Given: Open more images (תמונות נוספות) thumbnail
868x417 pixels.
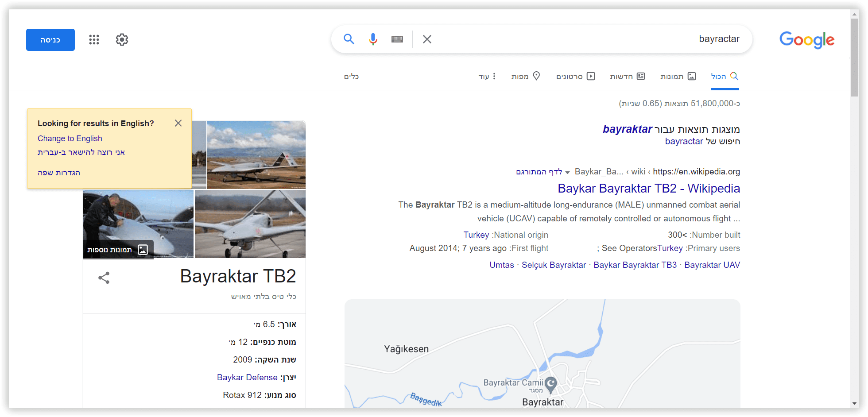Looking at the screenshot, I should click(x=118, y=250).
